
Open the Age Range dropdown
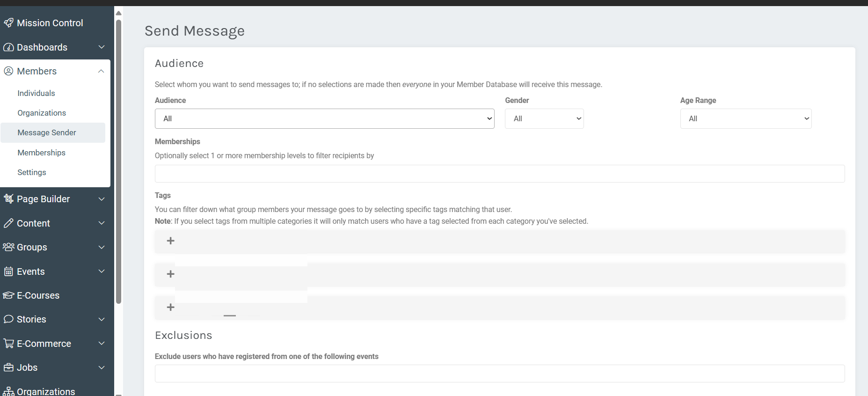point(746,119)
